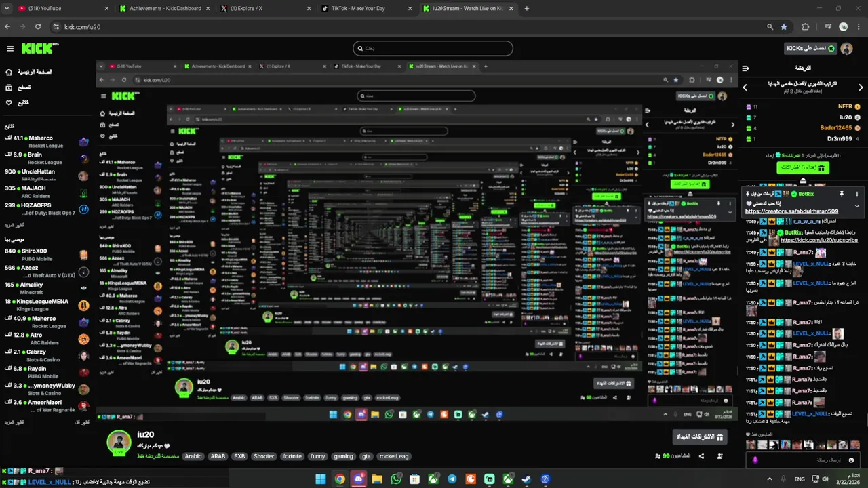Bookmark this page with star icon
The height and width of the screenshot is (488, 868).
click(784, 27)
